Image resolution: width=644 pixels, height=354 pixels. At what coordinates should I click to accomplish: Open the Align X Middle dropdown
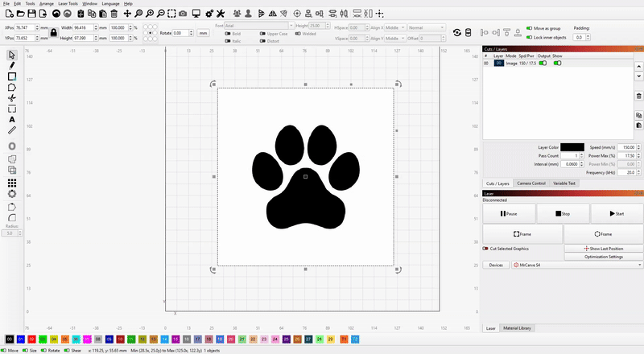[394, 27]
